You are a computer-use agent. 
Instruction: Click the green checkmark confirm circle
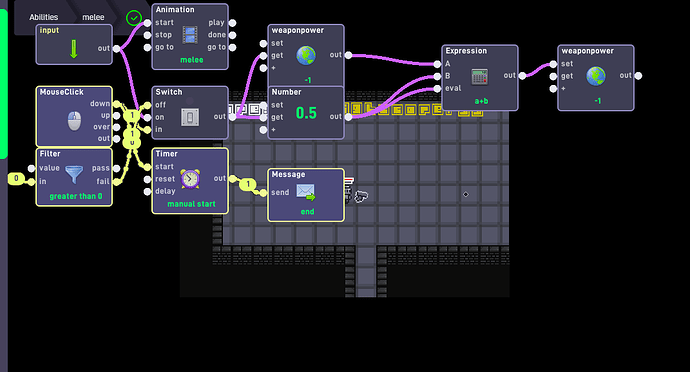134,18
